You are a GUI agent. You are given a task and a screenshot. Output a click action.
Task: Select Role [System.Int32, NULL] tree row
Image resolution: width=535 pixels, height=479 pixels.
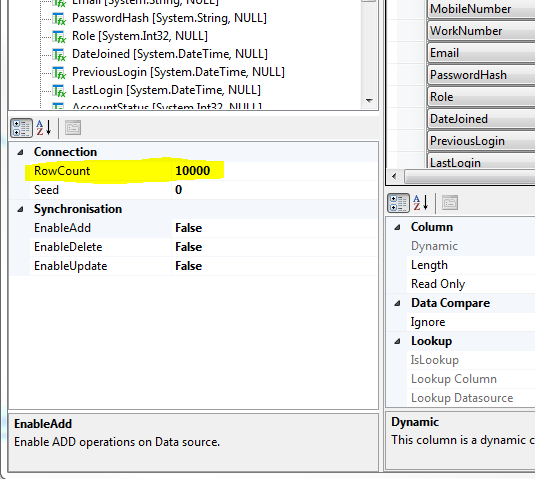140,36
